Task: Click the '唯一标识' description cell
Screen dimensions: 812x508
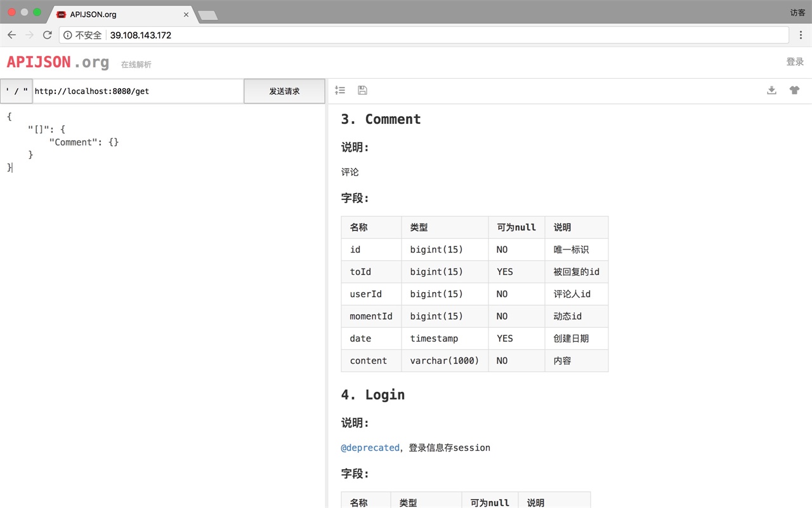Action: (577, 250)
